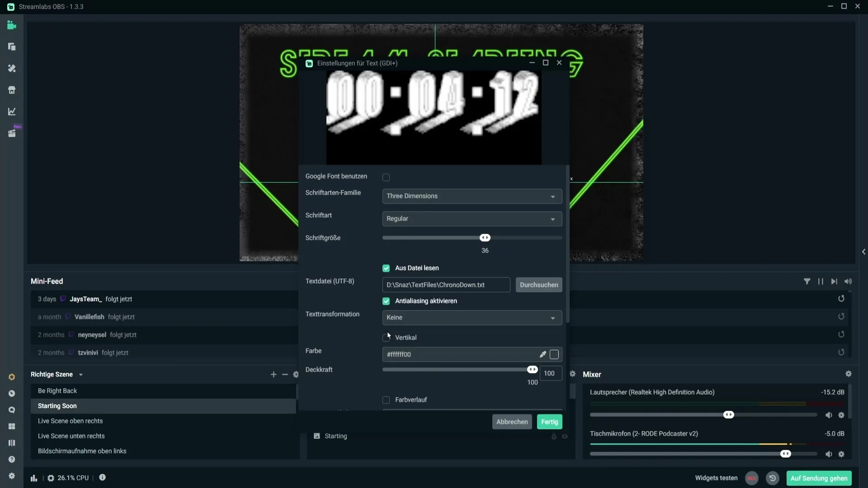The image size is (868, 488).
Task: Click the Deckkraft numeric value field
Action: (550, 374)
